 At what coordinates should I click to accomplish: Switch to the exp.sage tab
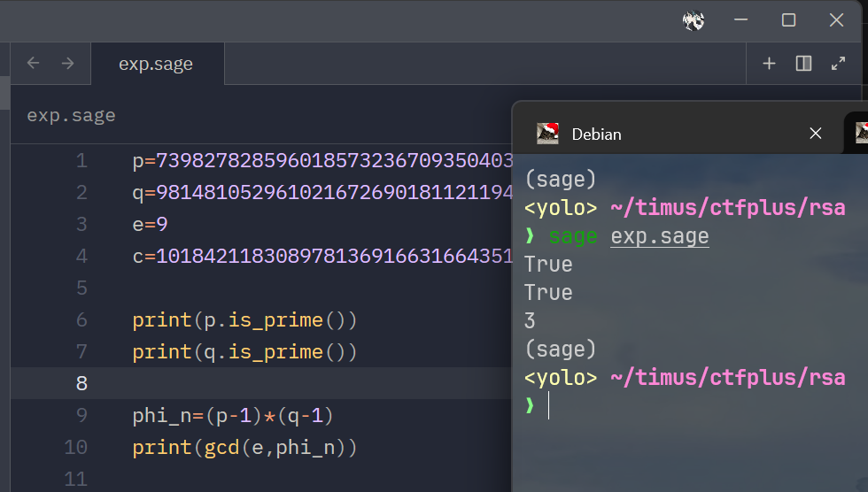pos(158,64)
